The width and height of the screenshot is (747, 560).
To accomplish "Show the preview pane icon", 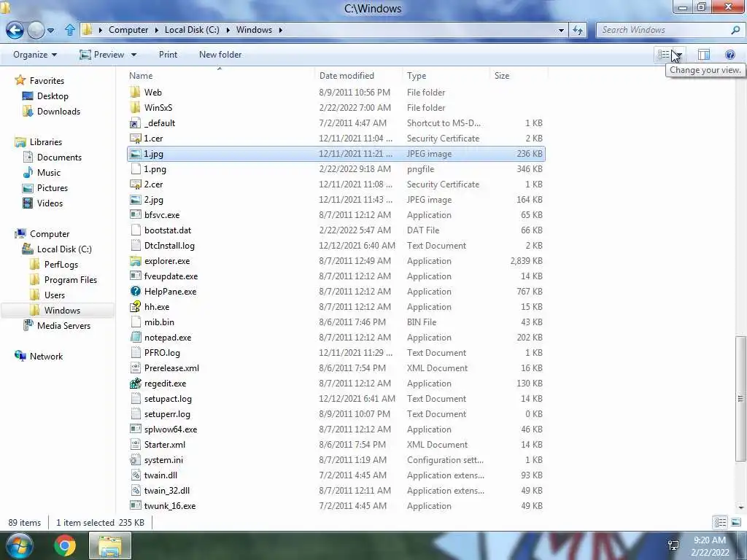I will click(x=704, y=55).
